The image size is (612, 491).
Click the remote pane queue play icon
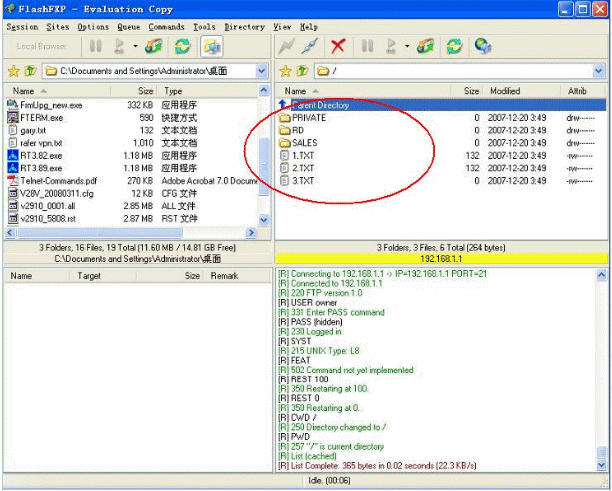click(x=391, y=46)
